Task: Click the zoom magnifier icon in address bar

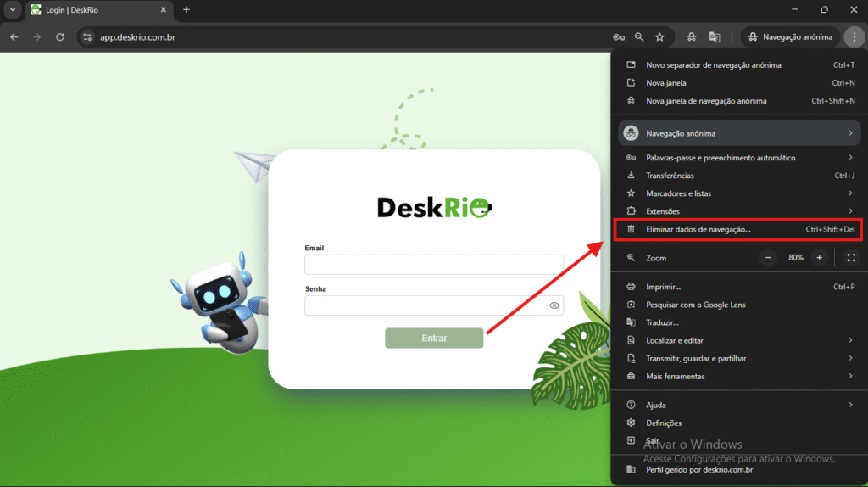Action: tap(639, 37)
